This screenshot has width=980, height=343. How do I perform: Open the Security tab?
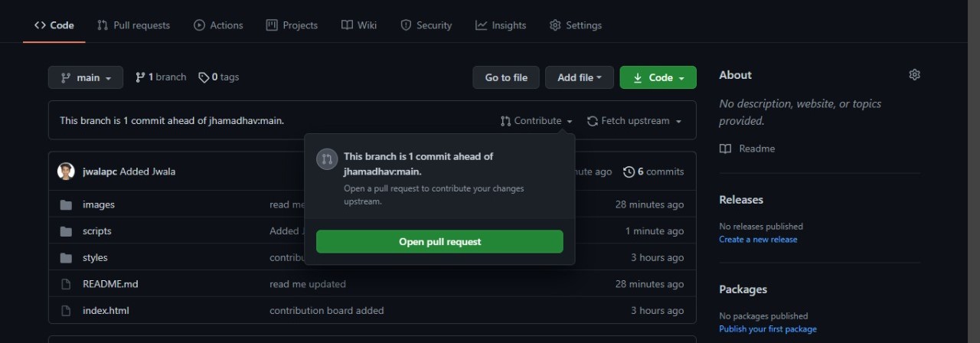pyautogui.click(x=426, y=25)
